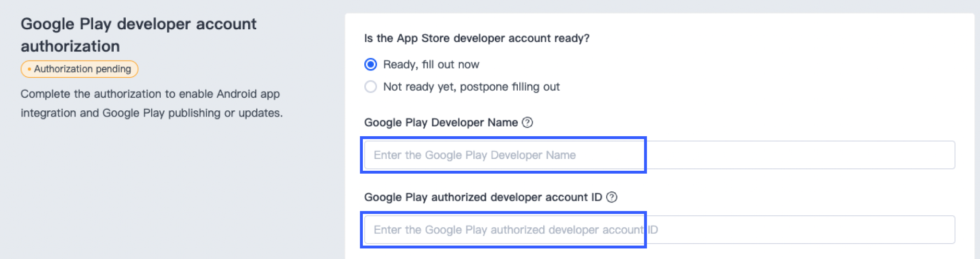Focus the authorized developer account ID input field
This screenshot has height=259, width=980.
(659, 230)
